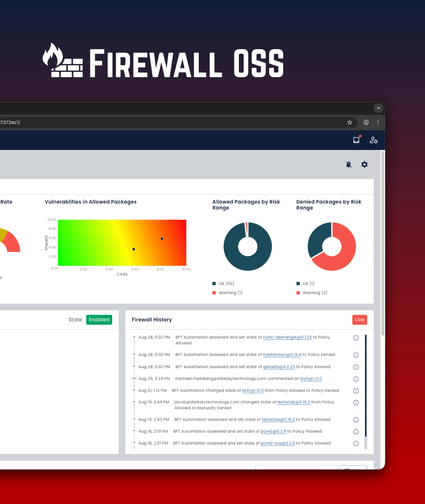Viewport: 425px width, 504px height.
Task: Open the bstr@1.12.0 link in the comment entry
Action: coord(311,379)
